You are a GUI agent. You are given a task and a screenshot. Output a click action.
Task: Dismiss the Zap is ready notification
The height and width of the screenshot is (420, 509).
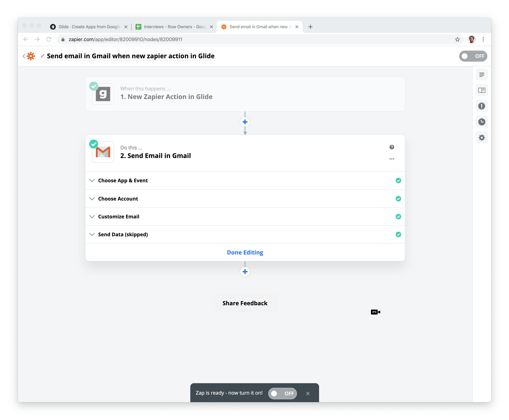pyautogui.click(x=308, y=393)
